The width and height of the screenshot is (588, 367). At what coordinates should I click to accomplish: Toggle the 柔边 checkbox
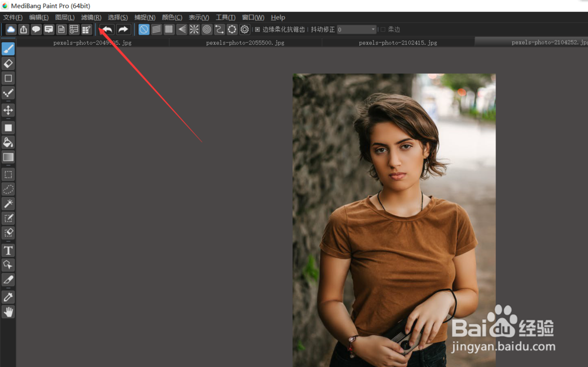383,29
